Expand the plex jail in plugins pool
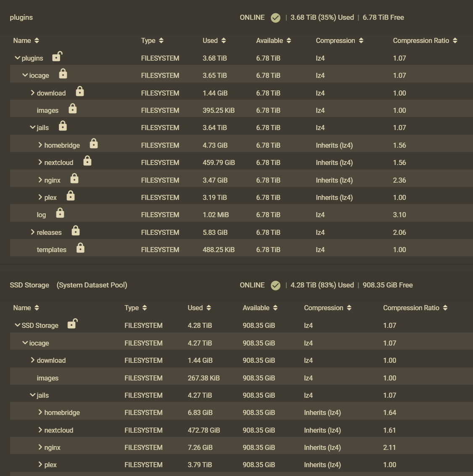The height and width of the screenshot is (476, 473). click(x=40, y=197)
